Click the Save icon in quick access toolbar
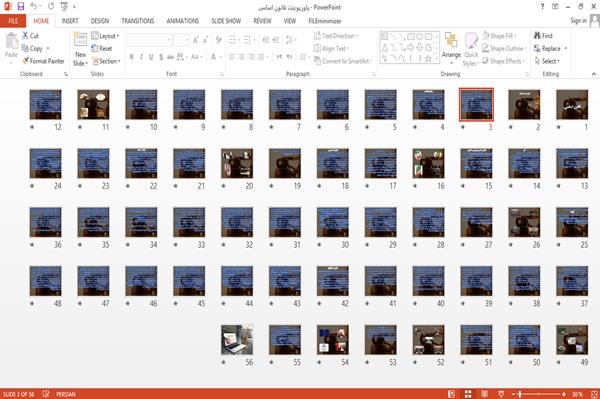This screenshot has width=600, height=399. (x=20, y=7)
